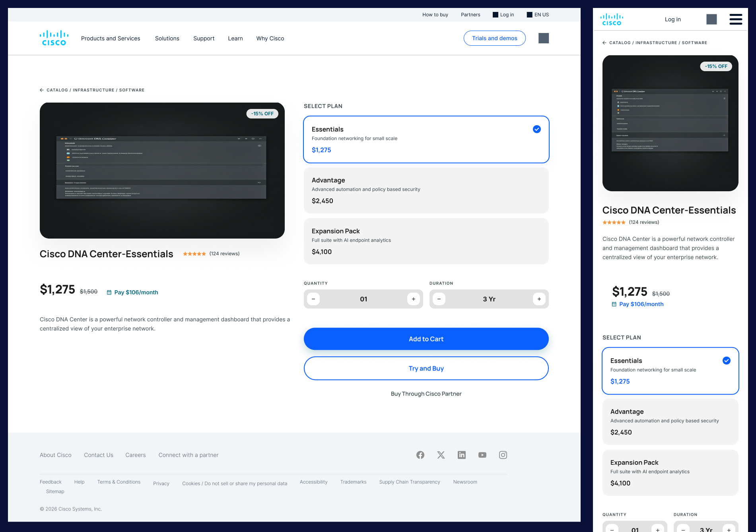756x532 pixels.
Task: Select the Essentials plan in mobile panel
Action: point(670,371)
